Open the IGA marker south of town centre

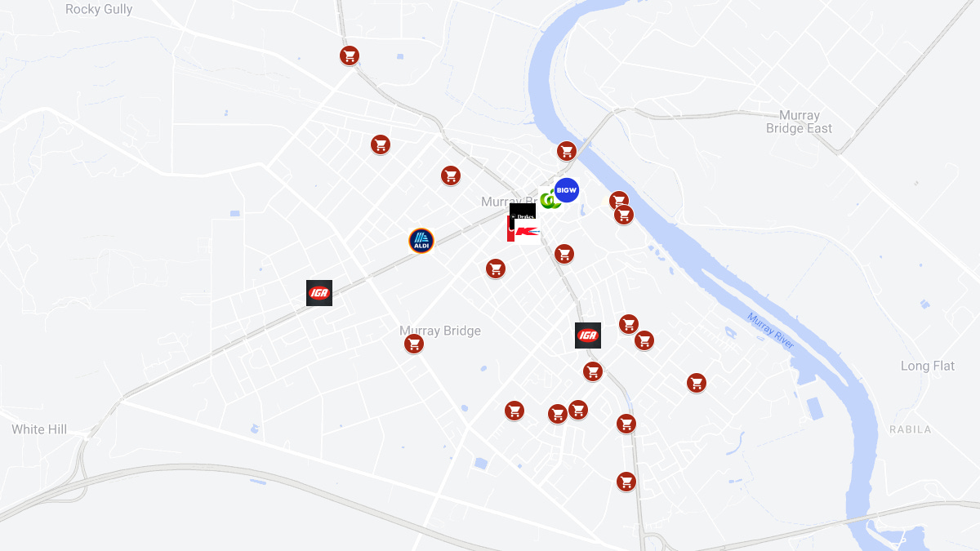click(588, 335)
